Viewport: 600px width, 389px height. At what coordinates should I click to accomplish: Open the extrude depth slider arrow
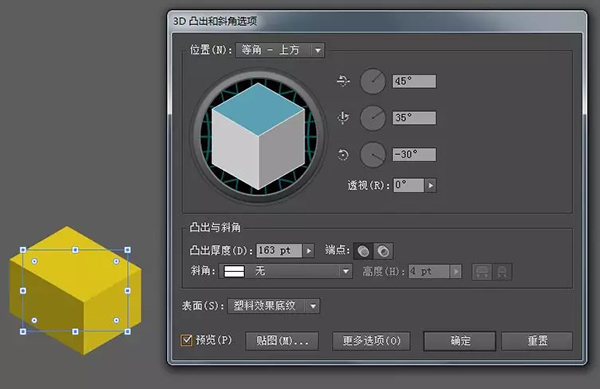pos(308,251)
